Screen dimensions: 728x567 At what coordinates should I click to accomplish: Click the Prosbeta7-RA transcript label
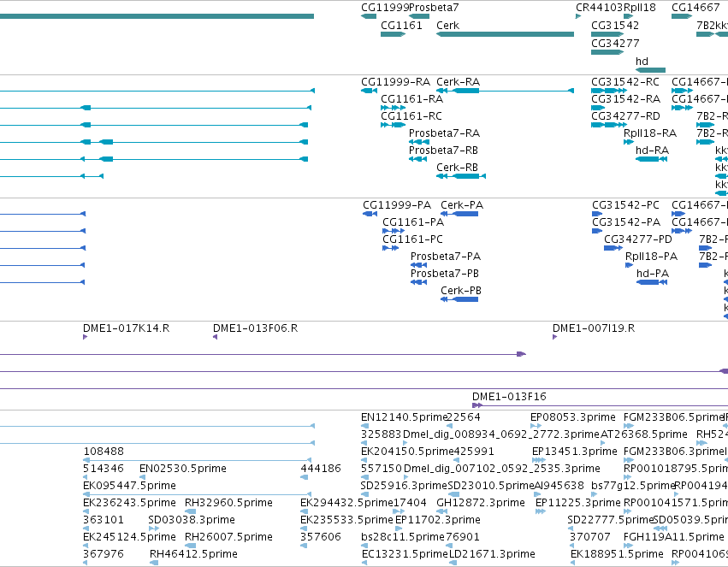coord(444,133)
